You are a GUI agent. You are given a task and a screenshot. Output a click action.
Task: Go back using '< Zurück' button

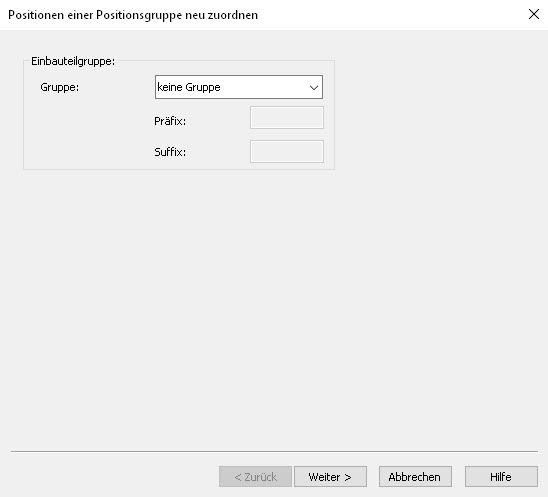255,476
